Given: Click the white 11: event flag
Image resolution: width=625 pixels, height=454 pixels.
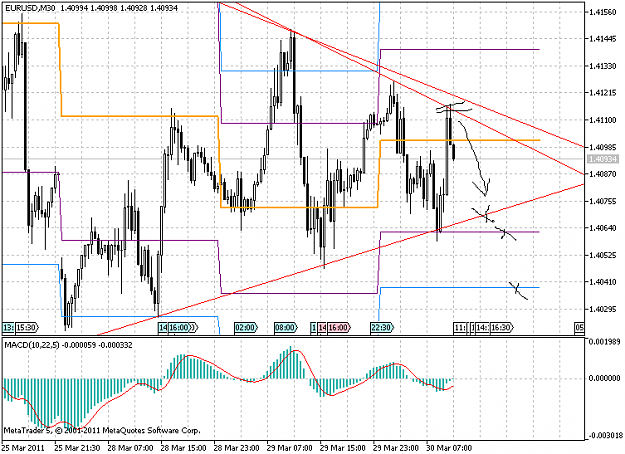Looking at the screenshot, I should (x=460, y=328).
